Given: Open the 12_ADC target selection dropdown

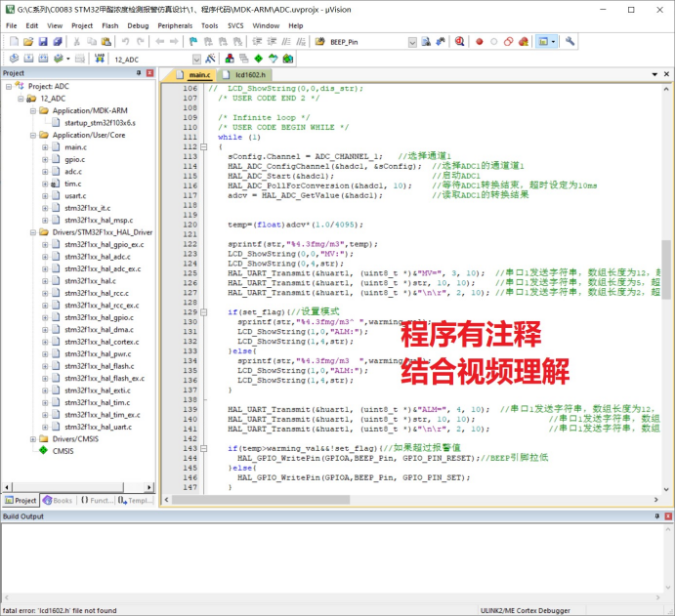Looking at the screenshot, I should [x=196, y=59].
